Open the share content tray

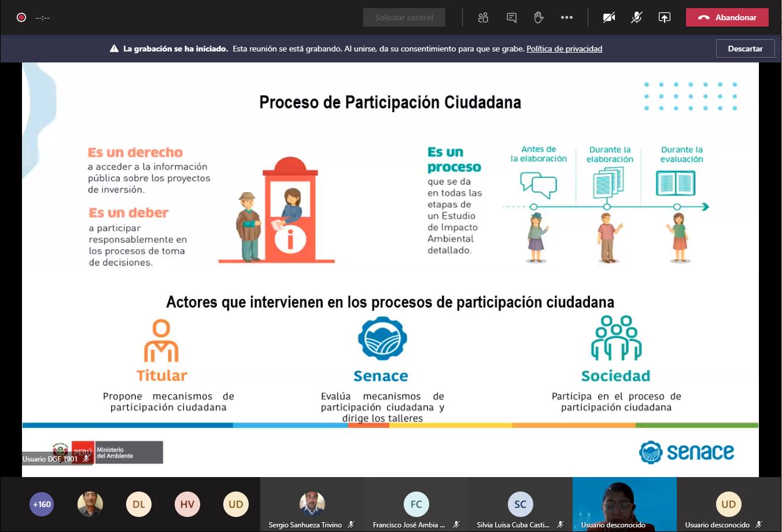tap(664, 17)
